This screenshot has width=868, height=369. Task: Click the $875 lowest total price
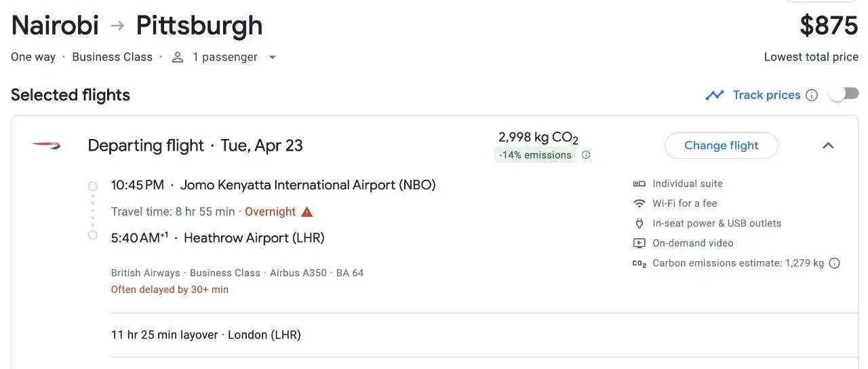click(x=829, y=26)
